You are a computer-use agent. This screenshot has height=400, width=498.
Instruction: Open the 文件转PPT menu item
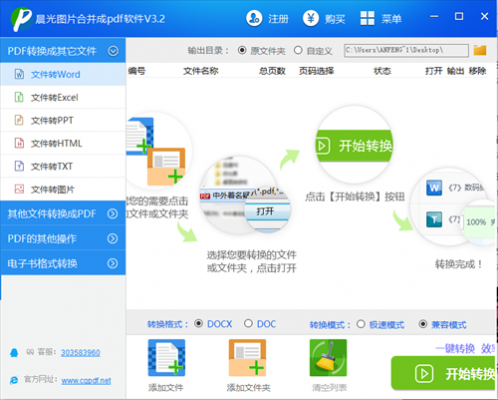[x=63, y=120]
